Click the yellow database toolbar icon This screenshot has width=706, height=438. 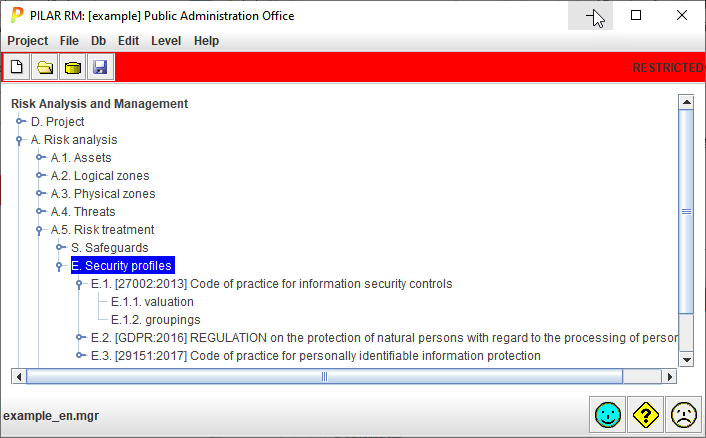coord(72,67)
